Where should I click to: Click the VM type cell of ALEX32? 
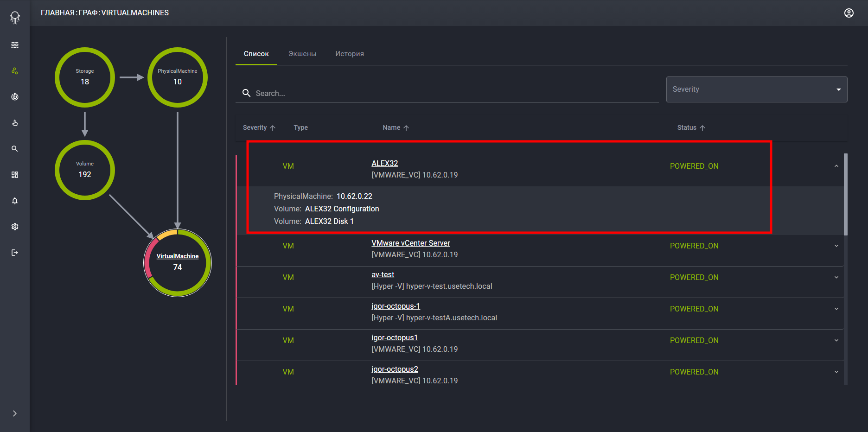pos(288,166)
